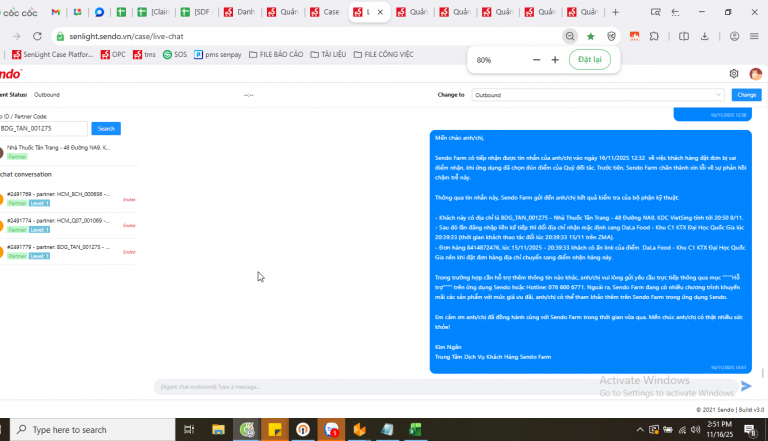The height and width of the screenshot is (441, 768).
Task: Open the Gmail pinned tab
Action: coord(55,12)
